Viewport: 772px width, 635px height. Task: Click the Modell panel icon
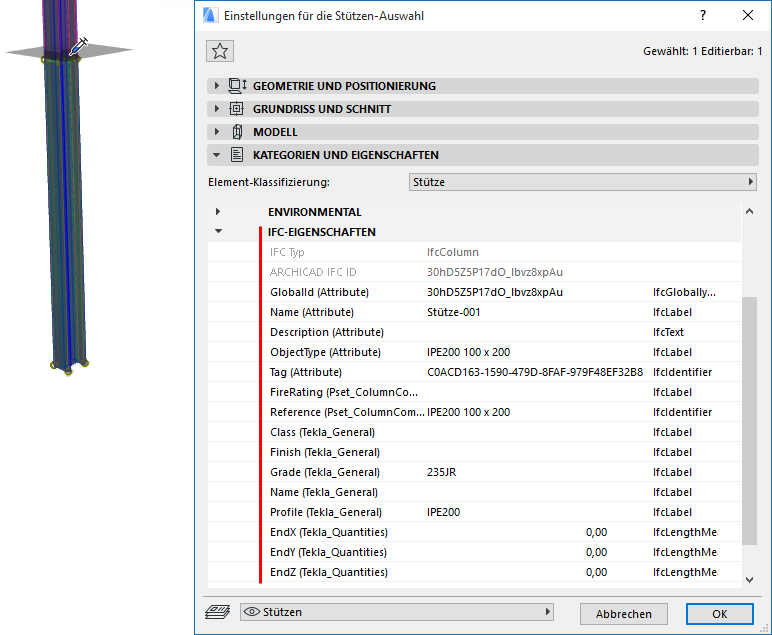(237, 132)
